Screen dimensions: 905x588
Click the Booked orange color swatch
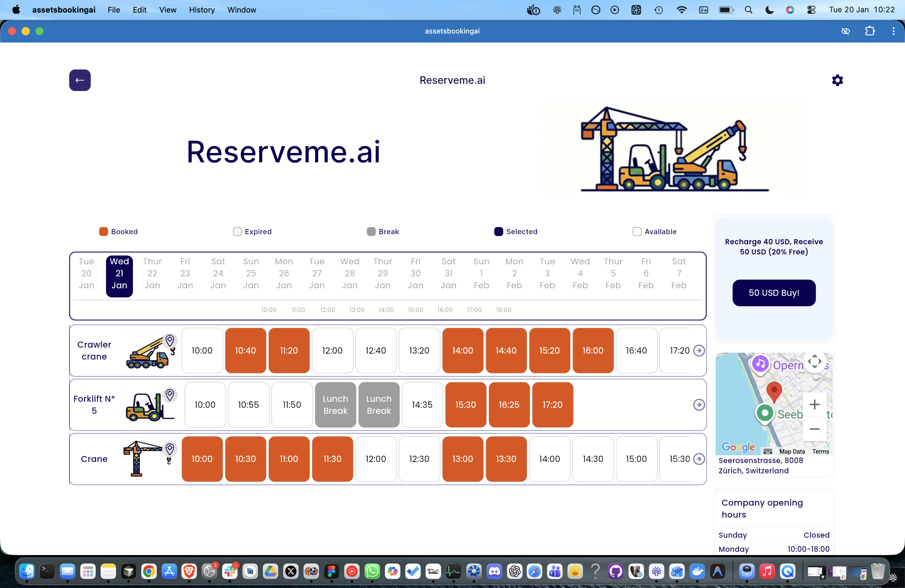(x=103, y=232)
